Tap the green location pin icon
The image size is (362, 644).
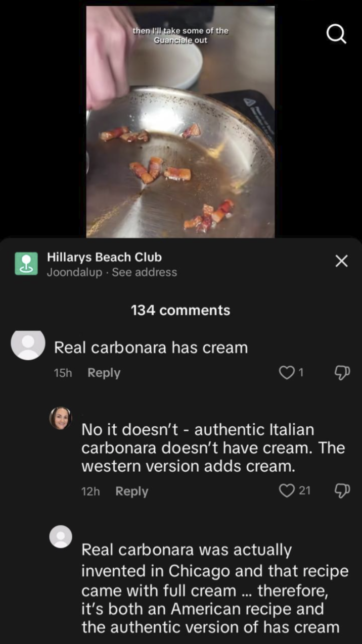pos(26,264)
